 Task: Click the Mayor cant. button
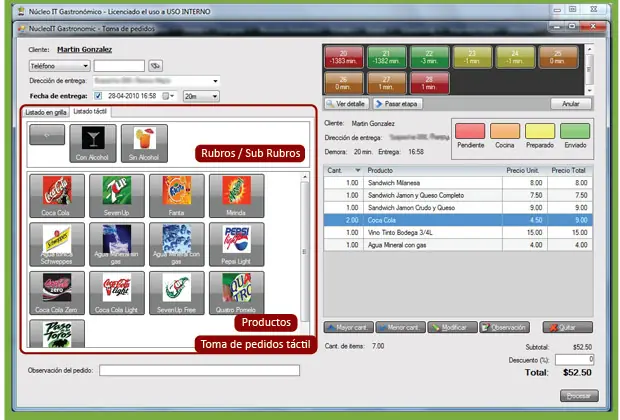pos(348,327)
